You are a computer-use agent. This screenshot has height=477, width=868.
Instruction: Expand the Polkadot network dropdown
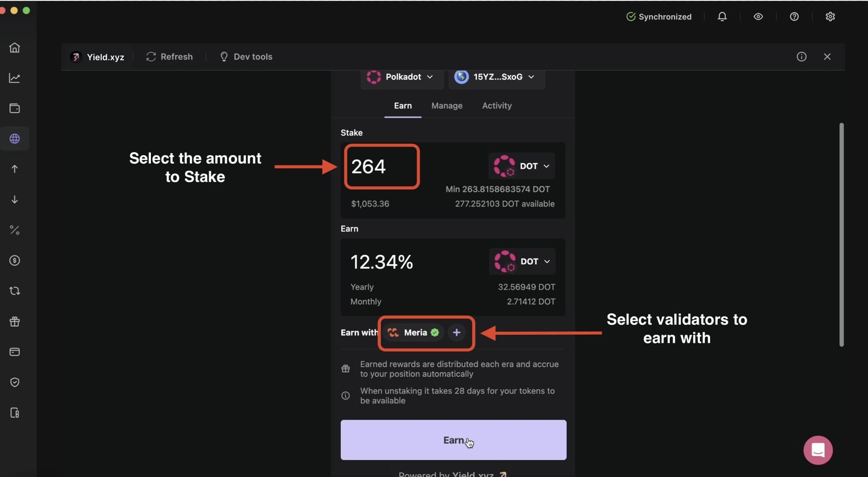point(400,77)
